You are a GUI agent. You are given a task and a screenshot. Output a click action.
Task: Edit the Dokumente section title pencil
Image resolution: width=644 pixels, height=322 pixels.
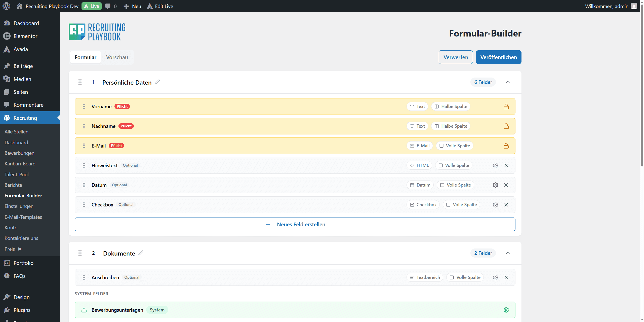(141, 253)
